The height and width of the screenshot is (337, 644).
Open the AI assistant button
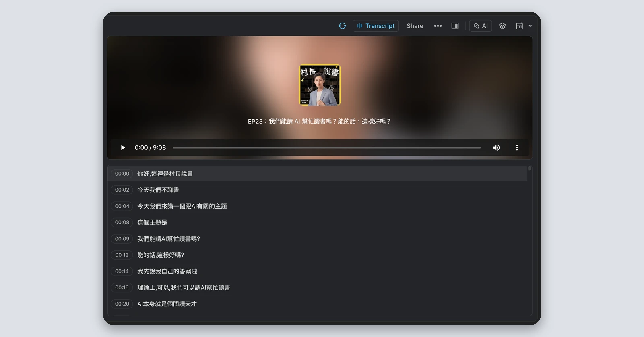click(x=481, y=26)
